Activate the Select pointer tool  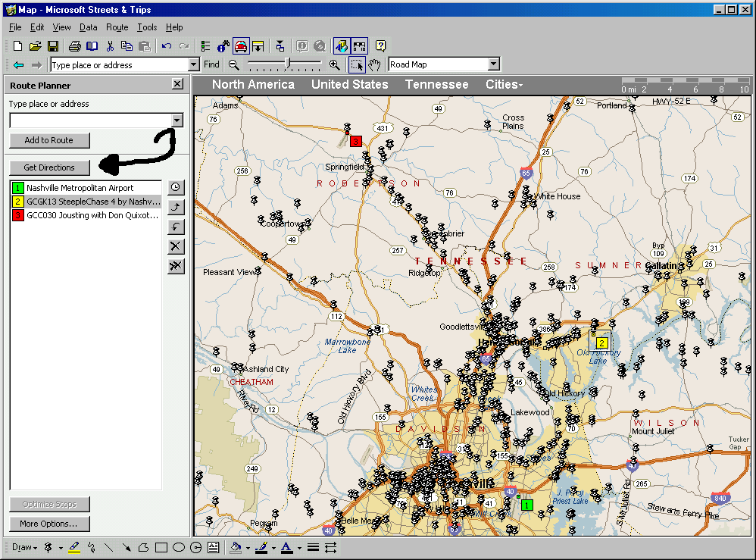pyautogui.click(x=357, y=64)
